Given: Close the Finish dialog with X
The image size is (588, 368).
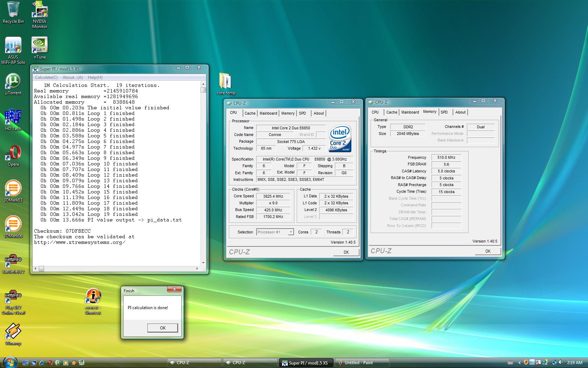Looking at the screenshot, I should [174, 289].
